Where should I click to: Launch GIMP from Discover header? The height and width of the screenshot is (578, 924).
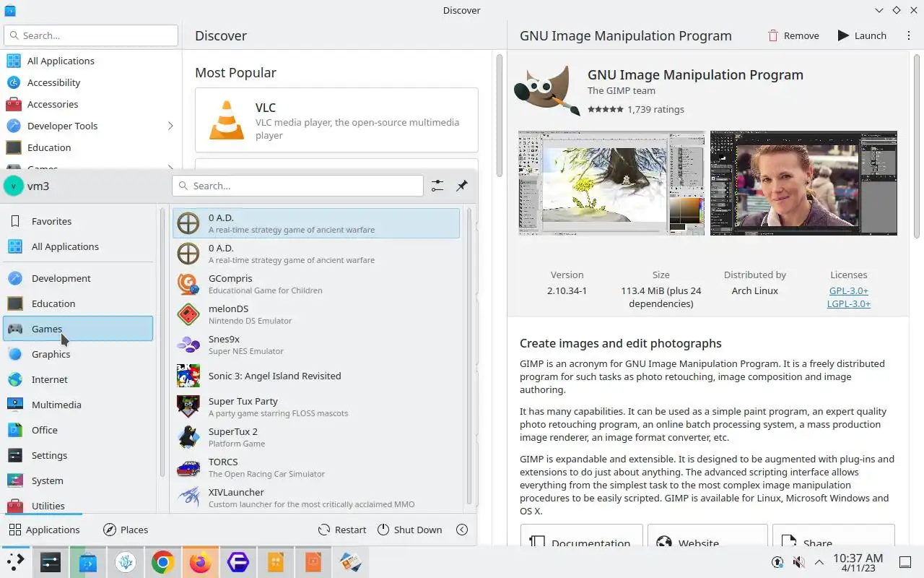pyautogui.click(x=862, y=35)
